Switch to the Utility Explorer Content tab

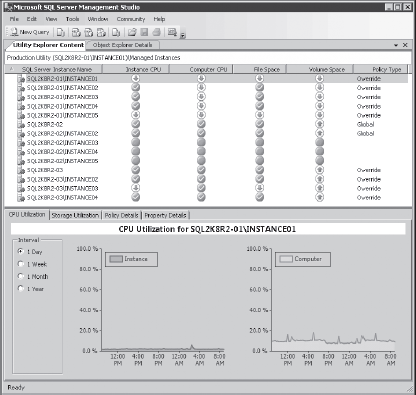click(x=48, y=45)
